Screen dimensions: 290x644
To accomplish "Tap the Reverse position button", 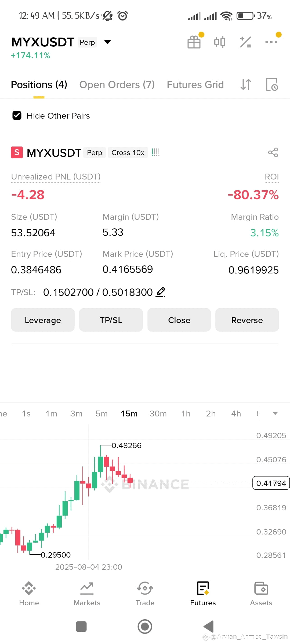I will 247,320.
